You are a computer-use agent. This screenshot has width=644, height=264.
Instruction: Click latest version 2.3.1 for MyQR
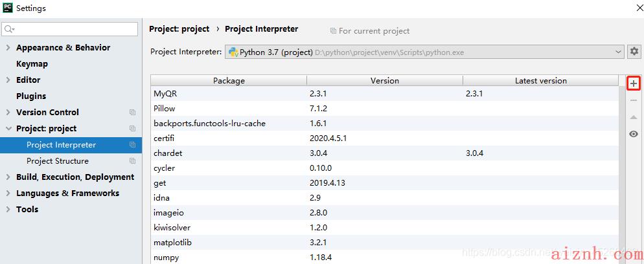[x=474, y=93]
